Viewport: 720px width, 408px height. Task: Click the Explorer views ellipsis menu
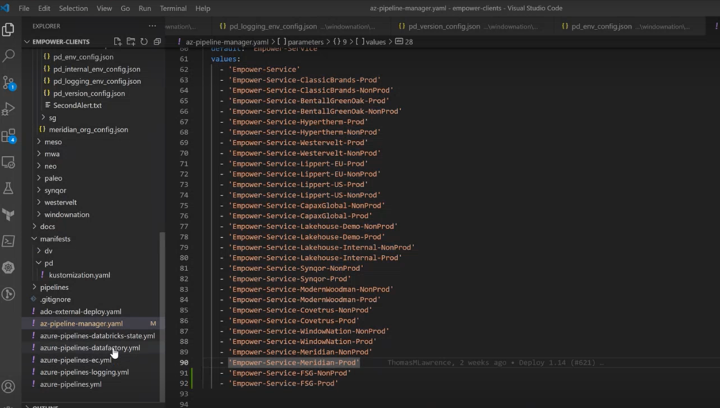[x=152, y=26]
